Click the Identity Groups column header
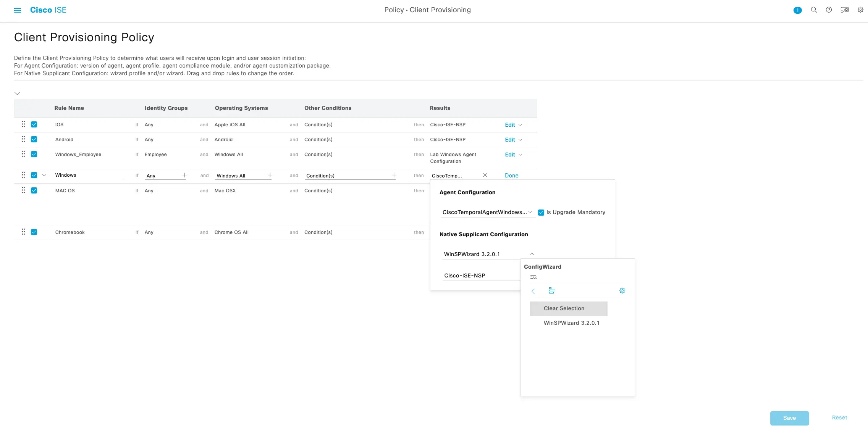Screen dimensions: 868x432 click(x=166, y=108)
